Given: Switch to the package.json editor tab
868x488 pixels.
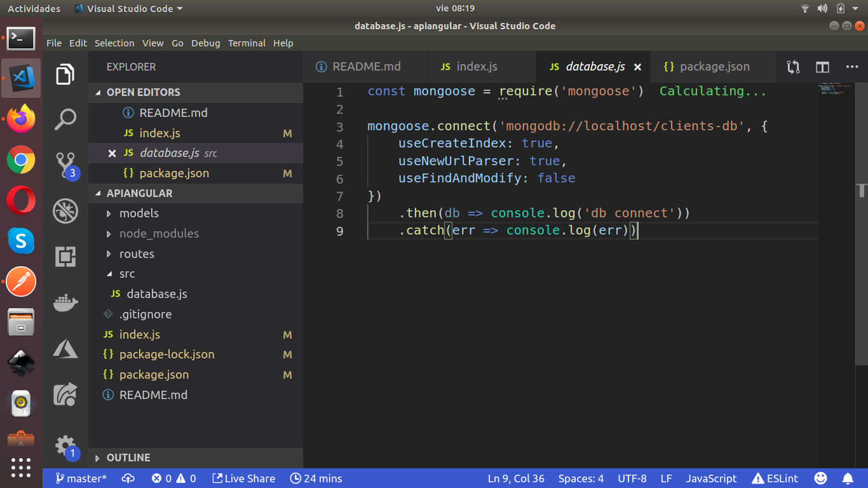Looking at the screenshot, I should (713, 67).
